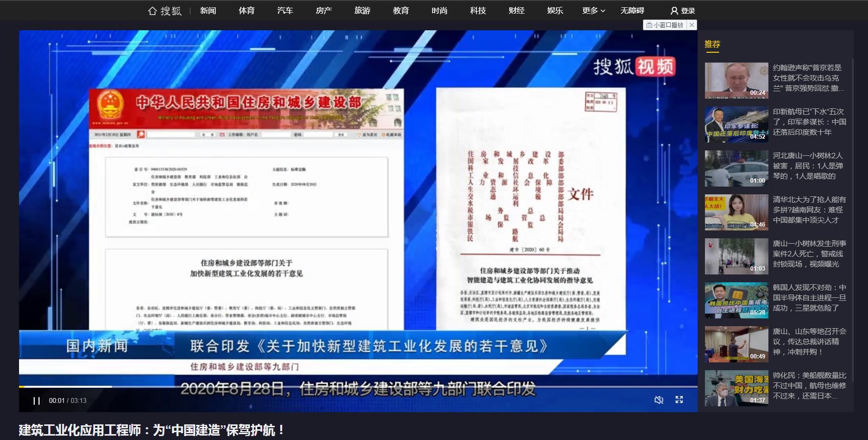Go to the 汽车 section

[285, 10]
